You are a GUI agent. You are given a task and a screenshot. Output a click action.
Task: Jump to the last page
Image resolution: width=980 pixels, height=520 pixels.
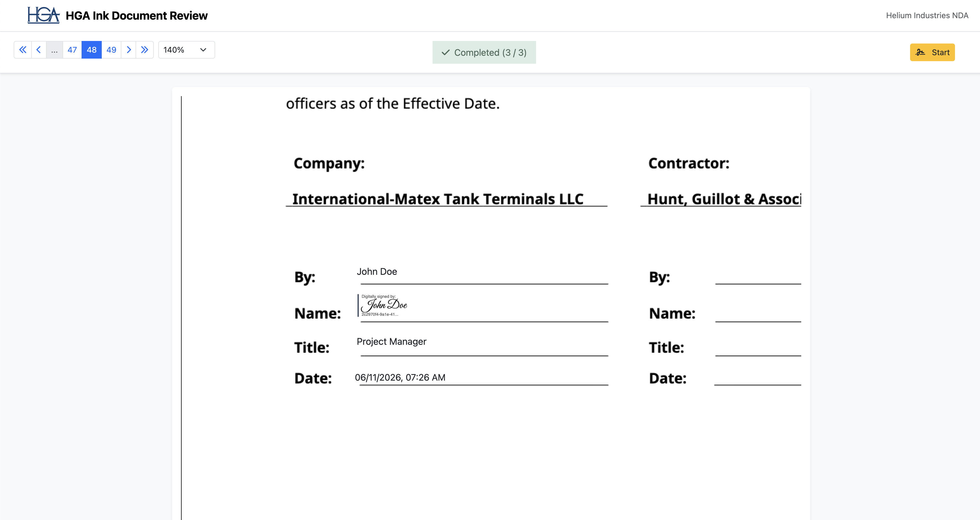(145, 50)
